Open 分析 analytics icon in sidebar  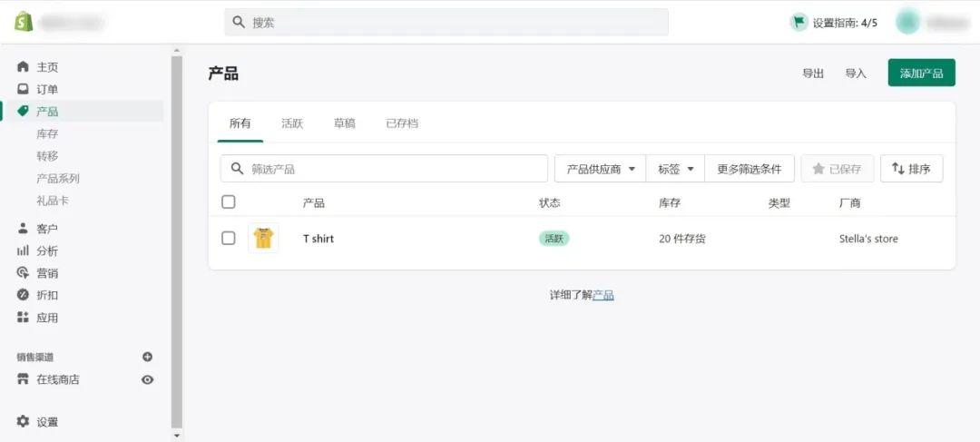24,250
